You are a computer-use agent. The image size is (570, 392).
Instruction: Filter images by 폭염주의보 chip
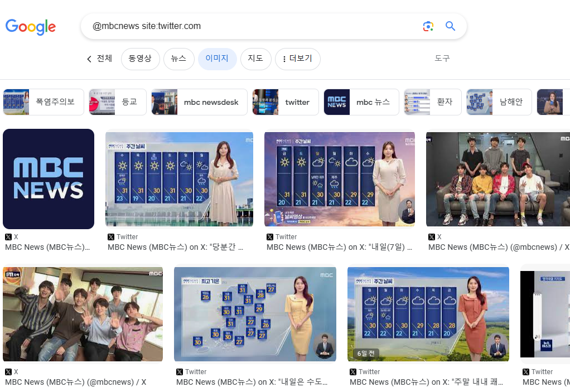pos(44,102)
